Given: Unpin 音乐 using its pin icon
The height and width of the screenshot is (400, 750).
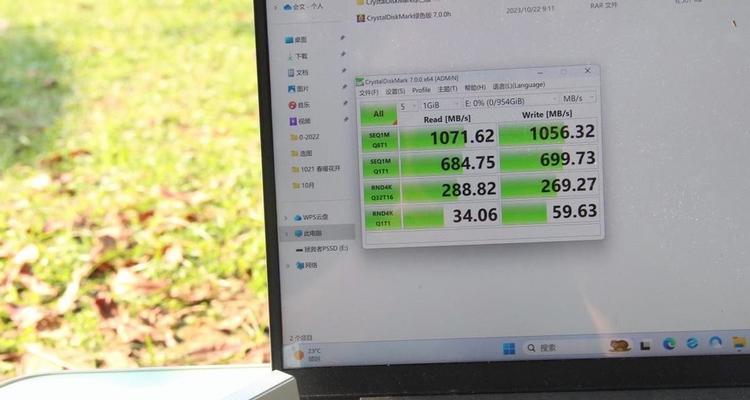Looking at the screenshot, I should pyautogui.click(x=345, y=103).
